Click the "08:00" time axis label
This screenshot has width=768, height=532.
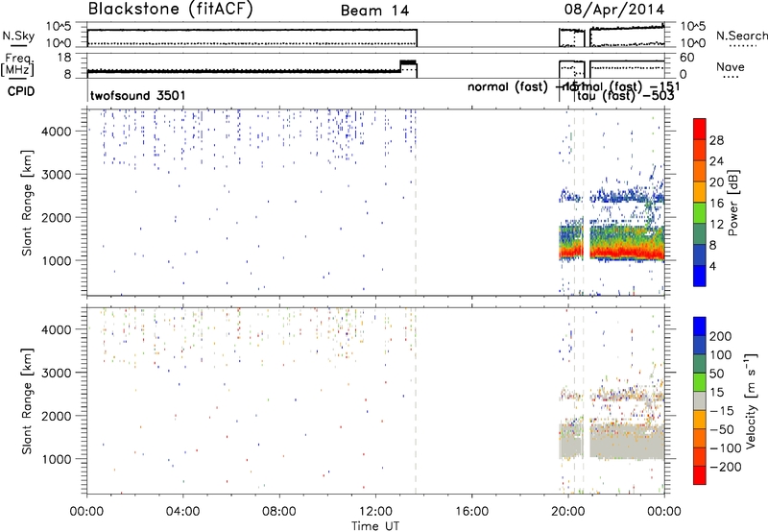point(279,512)
